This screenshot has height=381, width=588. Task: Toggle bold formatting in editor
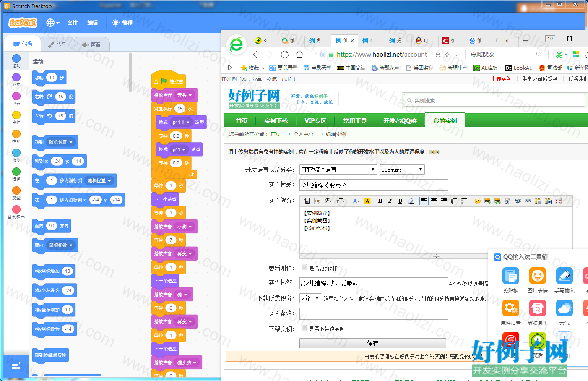[x=380, y=201]
